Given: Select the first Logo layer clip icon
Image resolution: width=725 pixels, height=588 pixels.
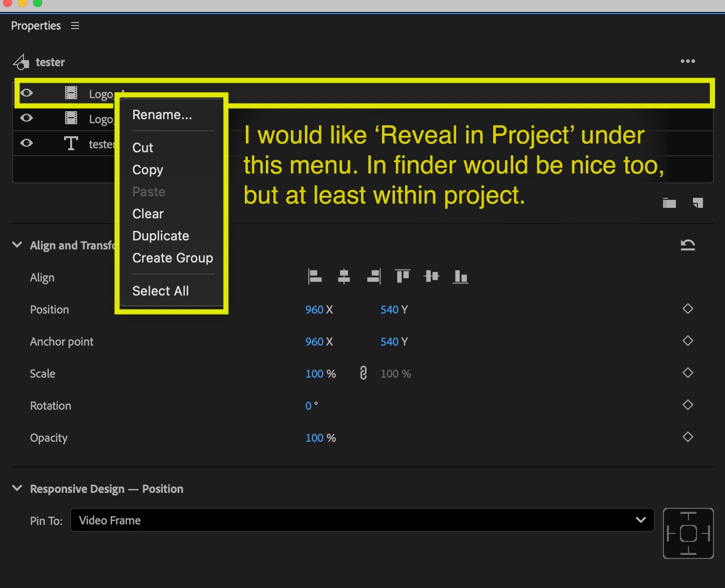Looking at the screenshot, I should [71, 93].
